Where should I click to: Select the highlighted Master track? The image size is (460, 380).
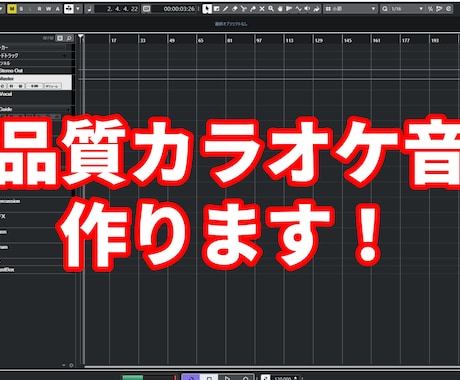36,82
